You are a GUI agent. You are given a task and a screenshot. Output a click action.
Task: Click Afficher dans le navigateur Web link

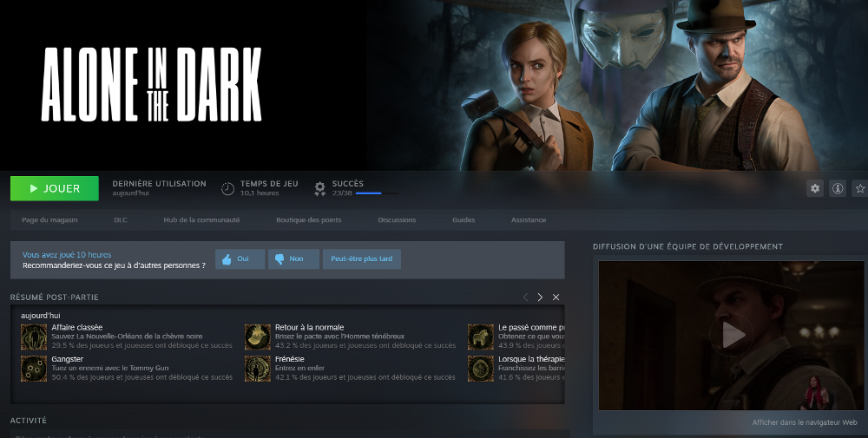805,423
